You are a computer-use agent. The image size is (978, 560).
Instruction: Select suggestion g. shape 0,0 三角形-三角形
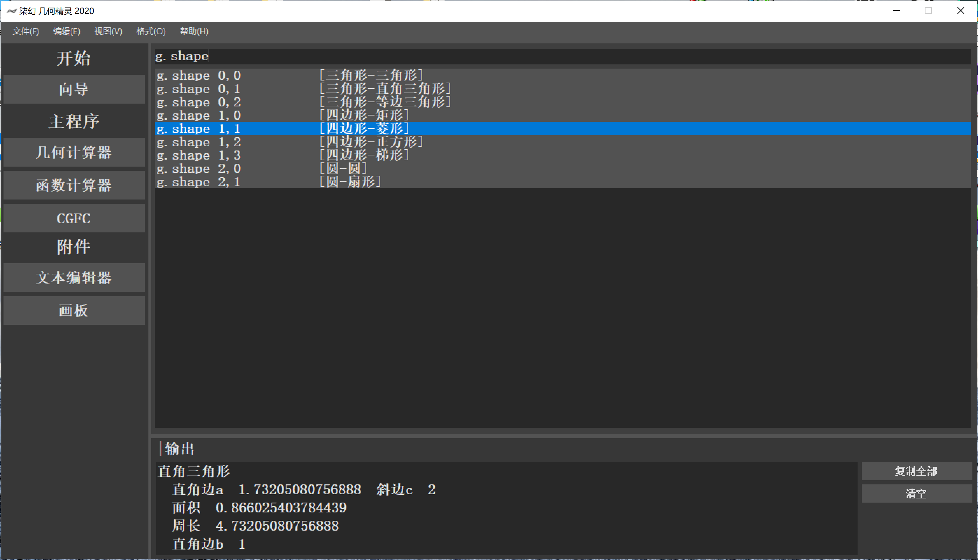[562, 75]
